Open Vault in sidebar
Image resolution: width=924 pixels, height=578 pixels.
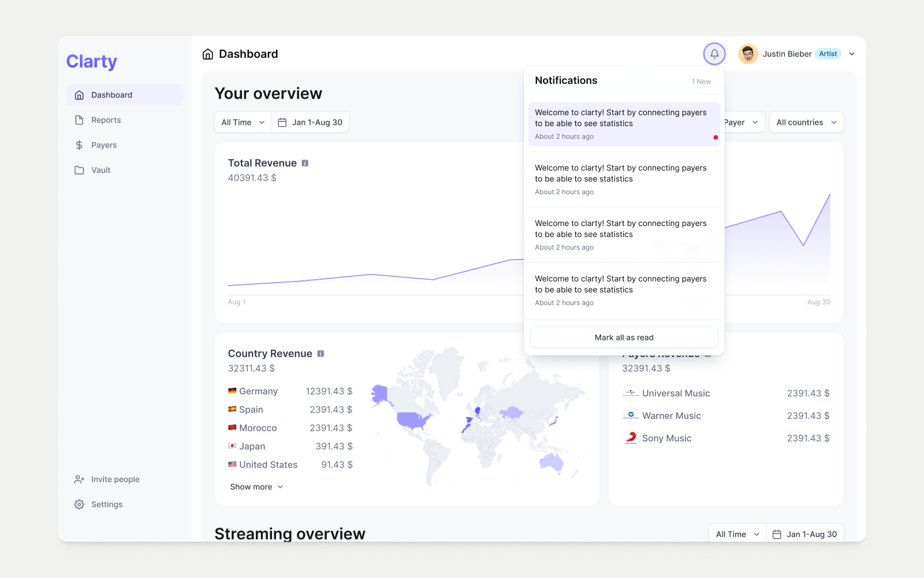125,170
